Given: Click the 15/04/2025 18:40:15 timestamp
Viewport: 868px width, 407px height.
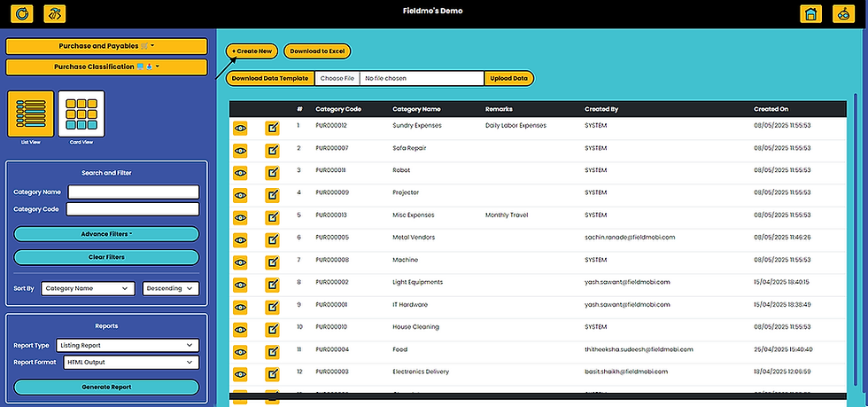Looking at the screenshot, I should tap(781, 282).
